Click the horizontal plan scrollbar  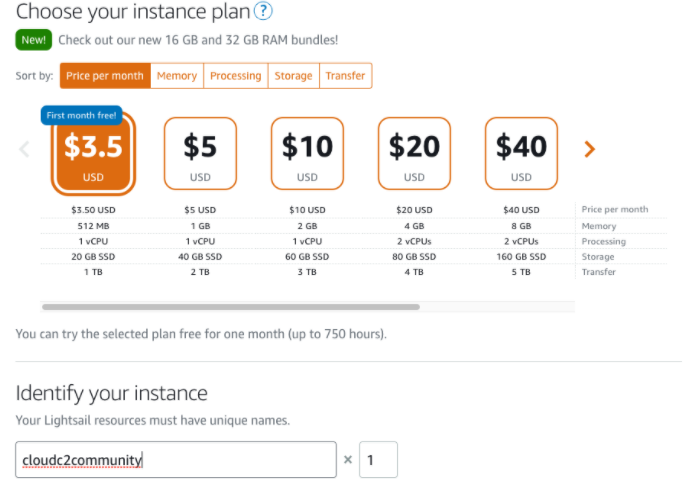click(x=231, y=307)
